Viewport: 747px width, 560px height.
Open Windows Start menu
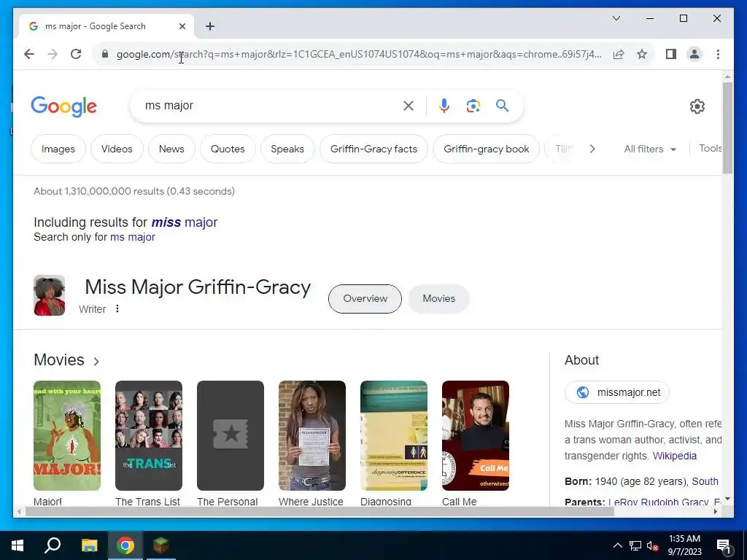(18, 545)
